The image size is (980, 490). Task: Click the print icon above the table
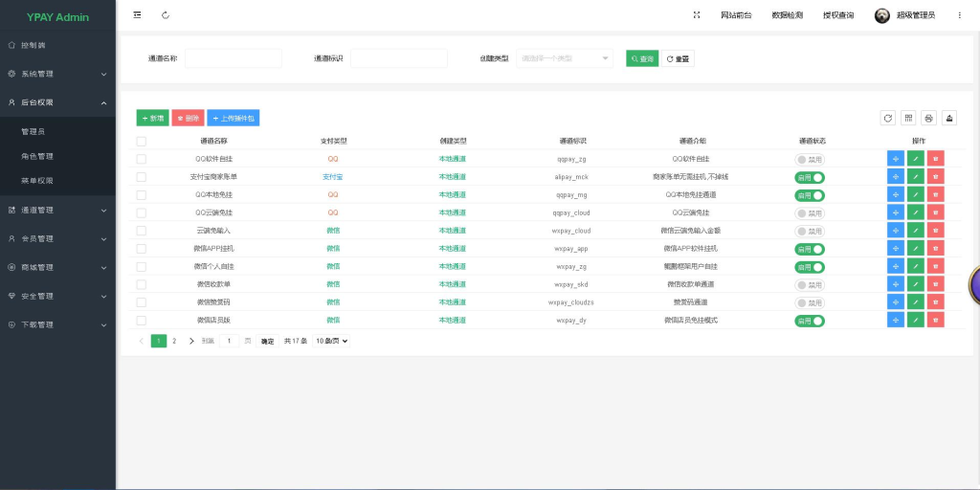(928, 118)
